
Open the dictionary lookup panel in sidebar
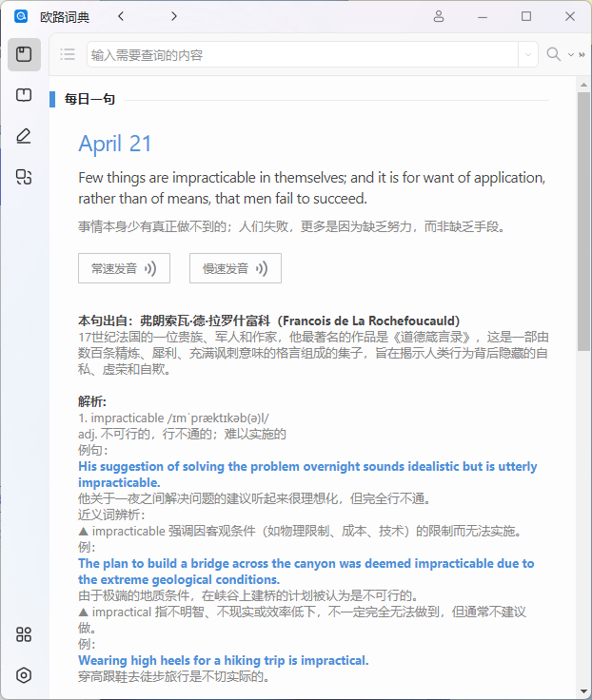pyautogui.click(x=24, y=54)
